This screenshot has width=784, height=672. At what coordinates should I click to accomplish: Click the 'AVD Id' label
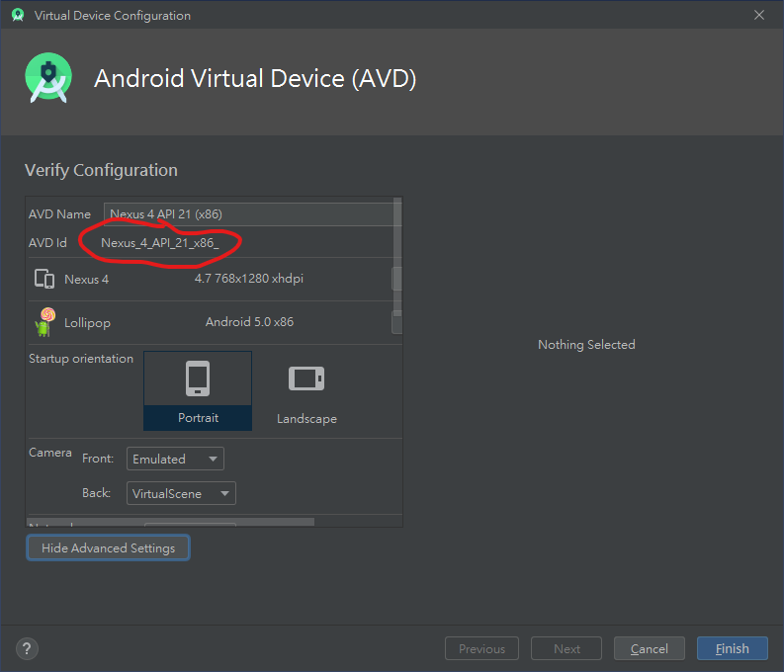coord(47,243)
